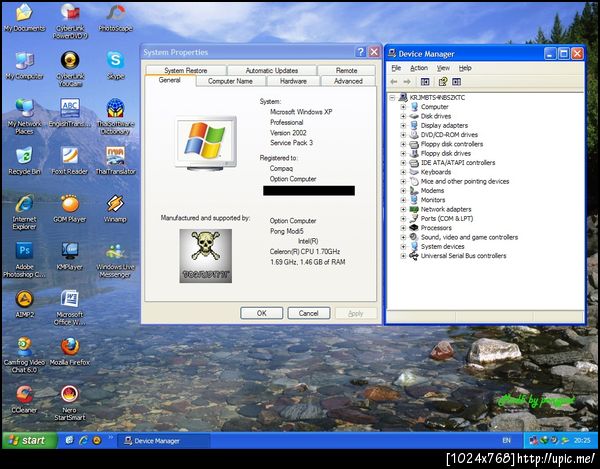600x469 pixels.
Task: Launch the ThaiSoftware Dictionary icon
Action: coord(116,117)
